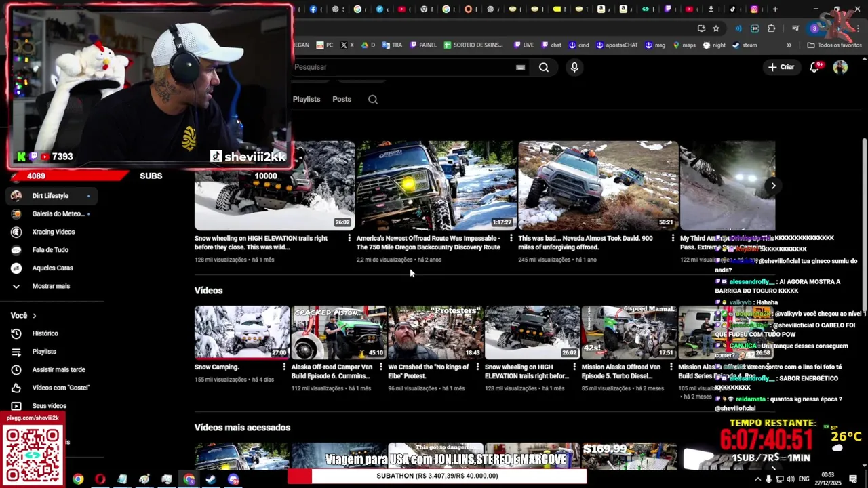Switch to the Playlists channel tab
Viewport: 868px width, 488px height.
tap(307, 99)
